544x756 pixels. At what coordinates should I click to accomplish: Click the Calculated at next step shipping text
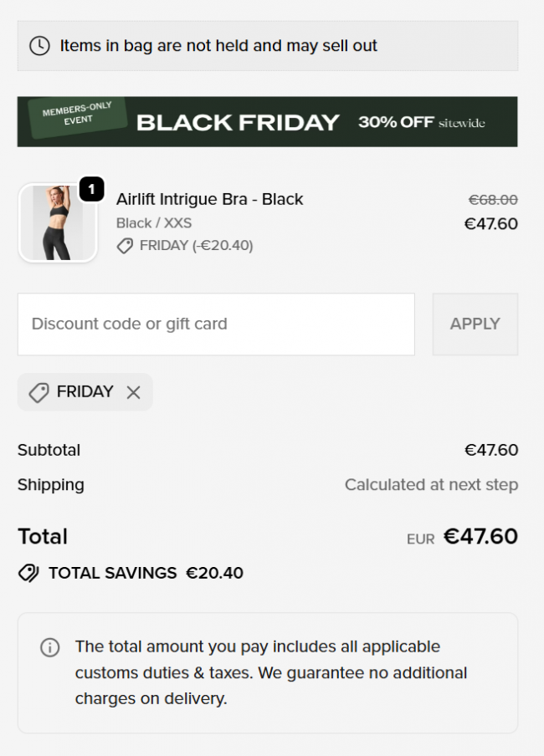(431, 485)
